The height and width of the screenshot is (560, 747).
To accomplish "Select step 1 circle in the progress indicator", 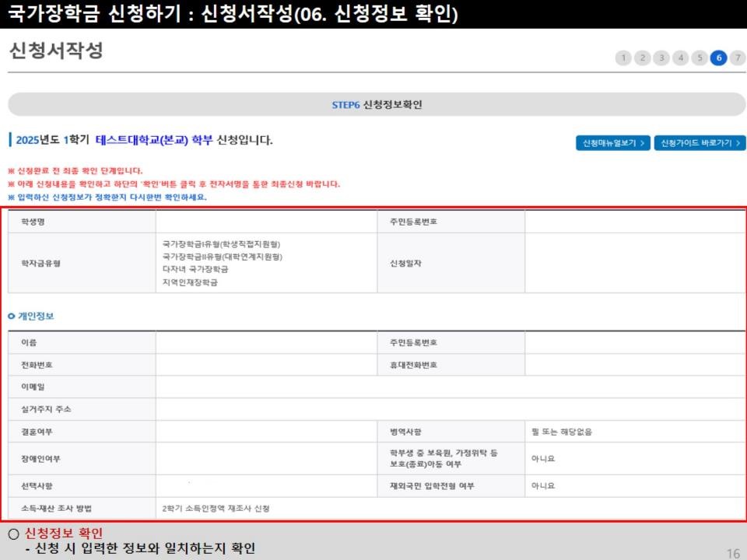I will tap(623, 58).
